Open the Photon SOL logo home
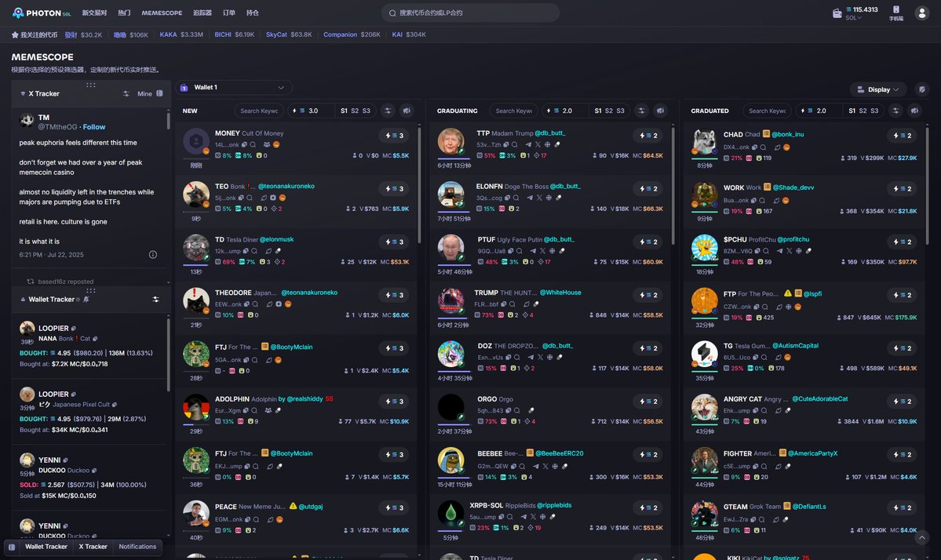 42,13
